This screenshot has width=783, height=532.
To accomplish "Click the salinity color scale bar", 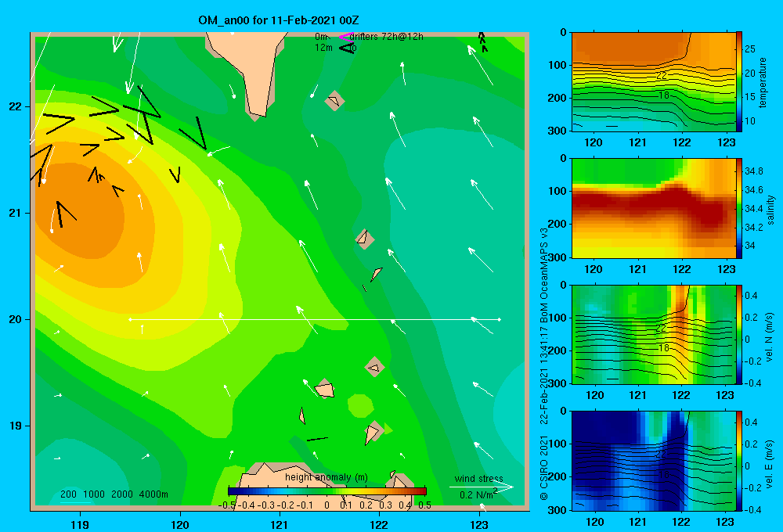I will click(x=739, y=208).
